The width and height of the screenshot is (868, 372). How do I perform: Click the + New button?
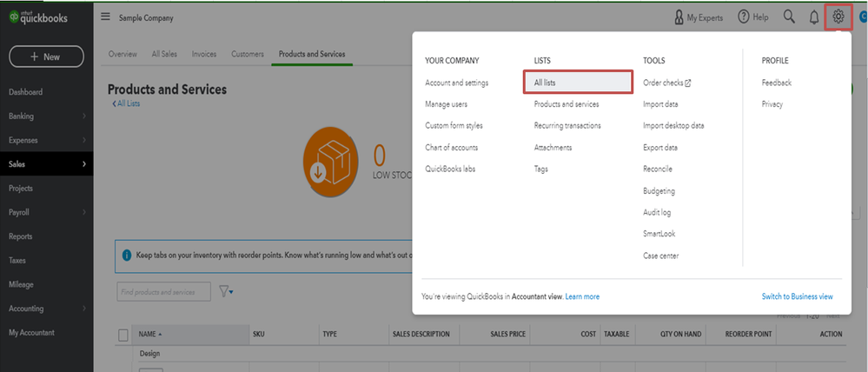click(x=47, y=56)
